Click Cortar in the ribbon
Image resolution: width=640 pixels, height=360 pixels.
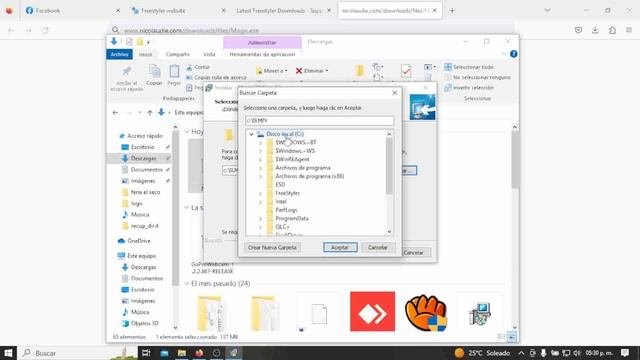click(198, 67)
